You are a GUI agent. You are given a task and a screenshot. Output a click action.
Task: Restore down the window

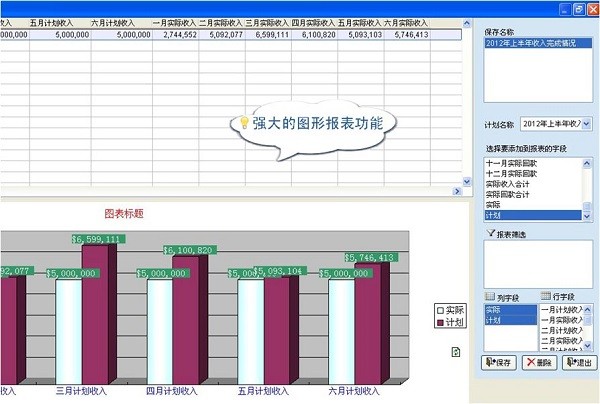[579, 9]
